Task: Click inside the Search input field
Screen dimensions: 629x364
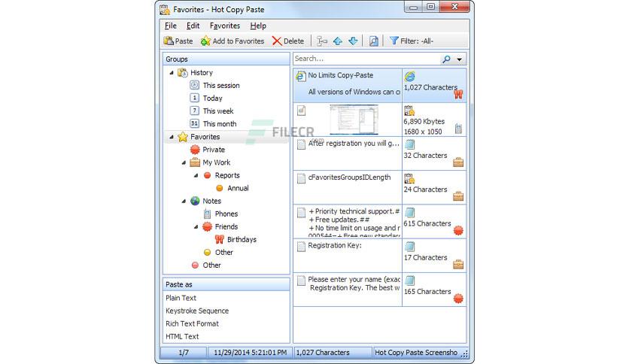Action: [366, 59]
